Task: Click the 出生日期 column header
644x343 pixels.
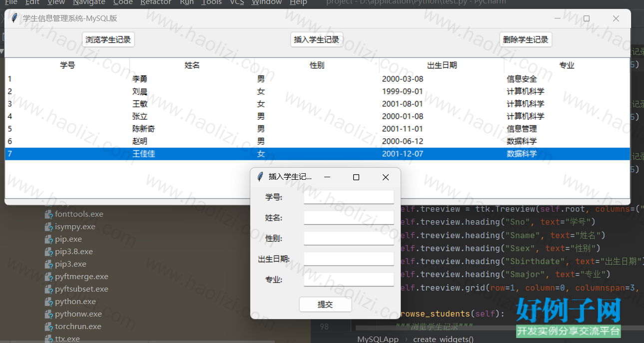Action: tap(442, 65)
